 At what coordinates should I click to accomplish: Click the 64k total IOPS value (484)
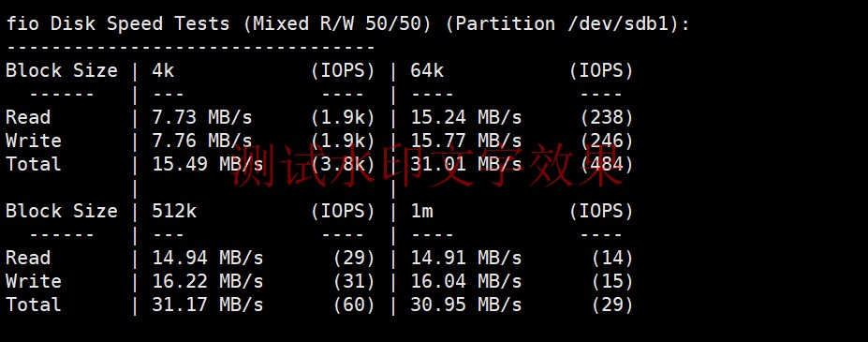click(607, 164)
